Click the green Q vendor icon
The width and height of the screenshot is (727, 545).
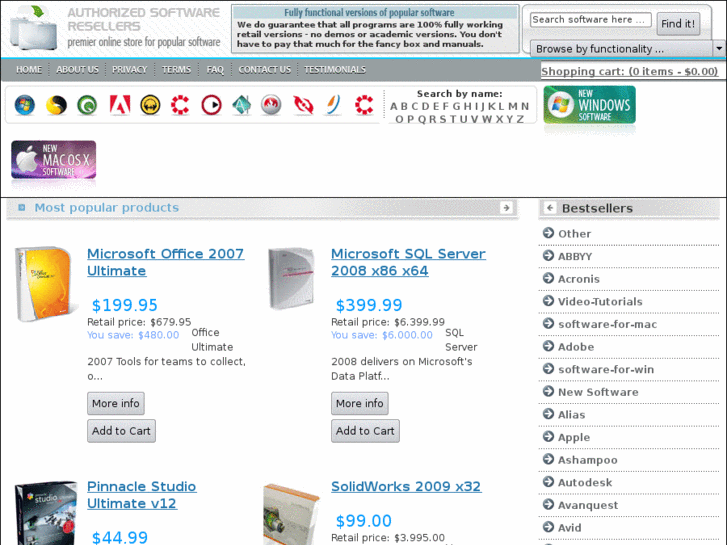pos(87,105)
